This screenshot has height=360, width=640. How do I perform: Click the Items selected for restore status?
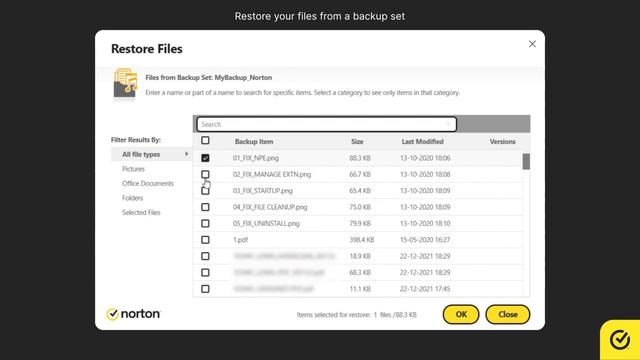[x=356, y=315]
